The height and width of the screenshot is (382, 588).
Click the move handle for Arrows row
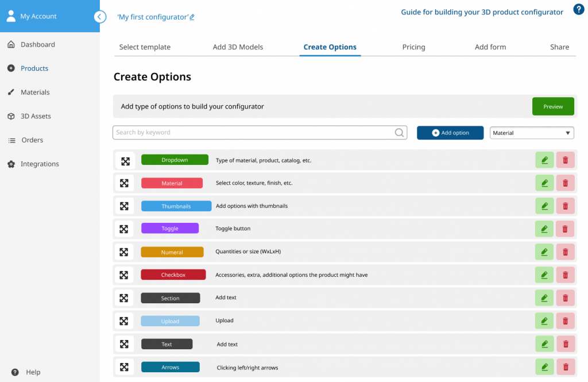[x=124, y=367]
